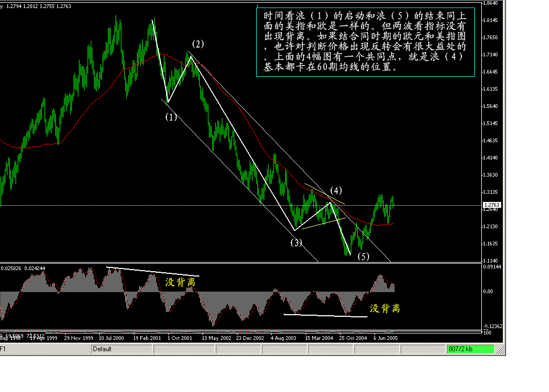Click the 19 Feb 2001 date label
Screen dimensions: 549x392
click(147, 338)
